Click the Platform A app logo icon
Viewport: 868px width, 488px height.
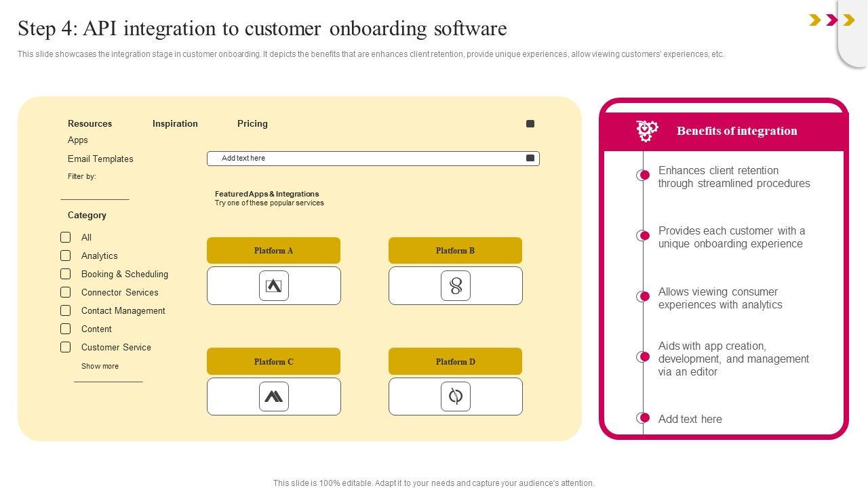(x=274, y=285)
